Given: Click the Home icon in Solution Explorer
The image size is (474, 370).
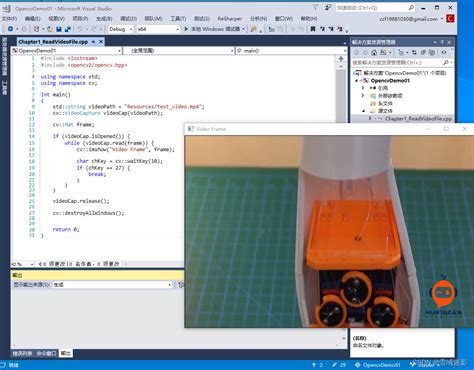Looking at the screenshot, I should tap(374, 52).
